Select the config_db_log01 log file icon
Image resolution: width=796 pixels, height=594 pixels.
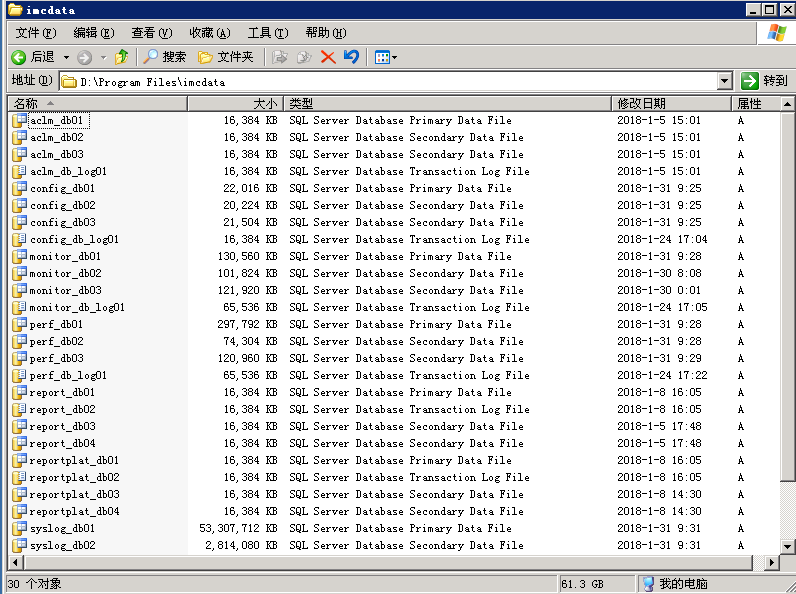(x=19, y=239)
